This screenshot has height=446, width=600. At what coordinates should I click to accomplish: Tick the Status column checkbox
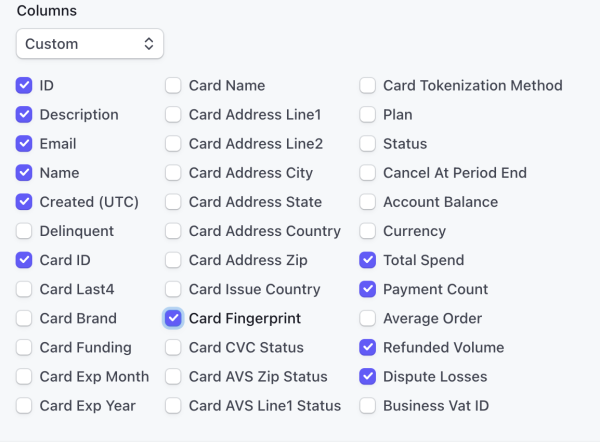(x=367, y=144)
